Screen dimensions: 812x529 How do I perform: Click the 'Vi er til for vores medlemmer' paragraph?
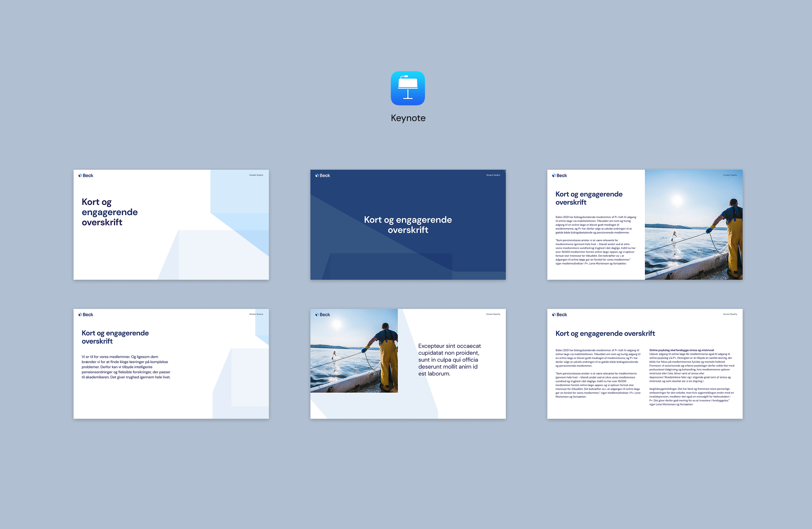click(x=126, y=367)
